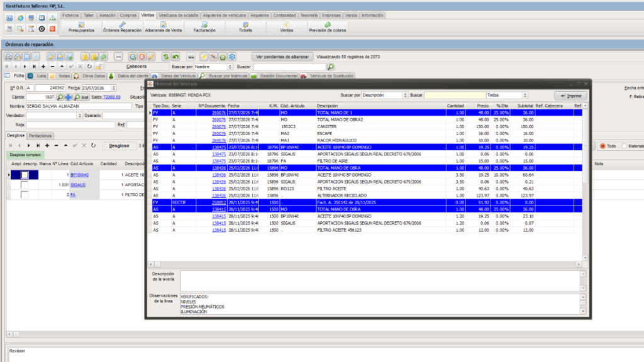Open the Vendedor dropdown
Viewport: 644px width, 362px height.
pyautogui.click(x=80, y=116)
